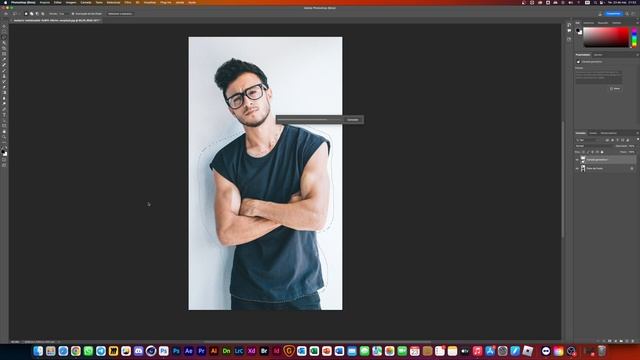Open layer filter type dropdown

(589, 140)
